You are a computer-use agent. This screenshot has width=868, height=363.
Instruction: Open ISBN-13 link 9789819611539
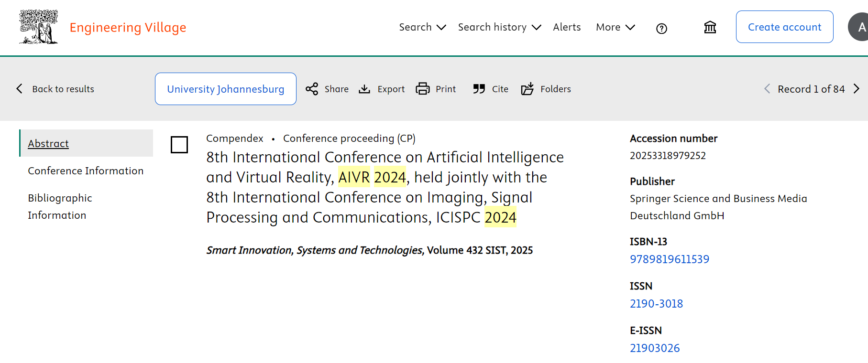tap(669, 259)
